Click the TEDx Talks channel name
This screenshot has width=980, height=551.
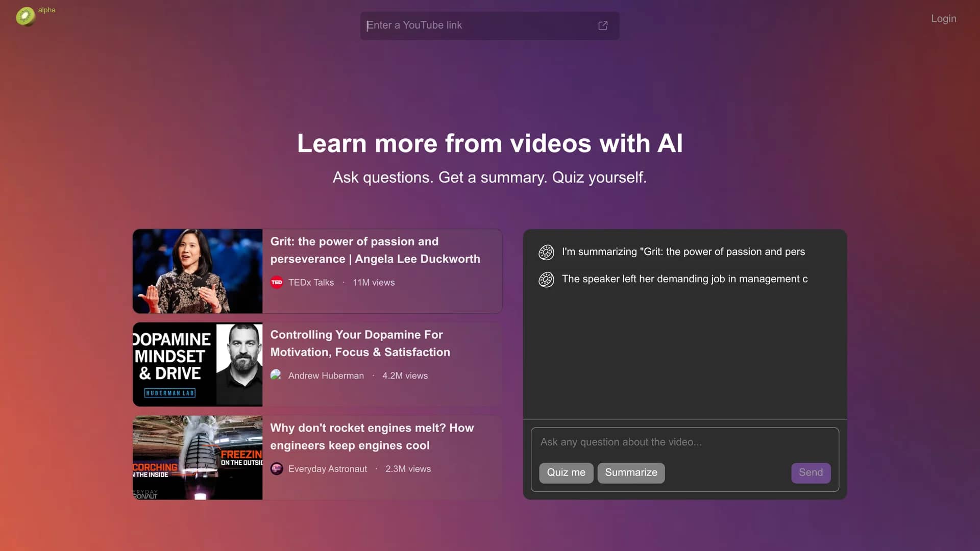[x=311, y=282]
